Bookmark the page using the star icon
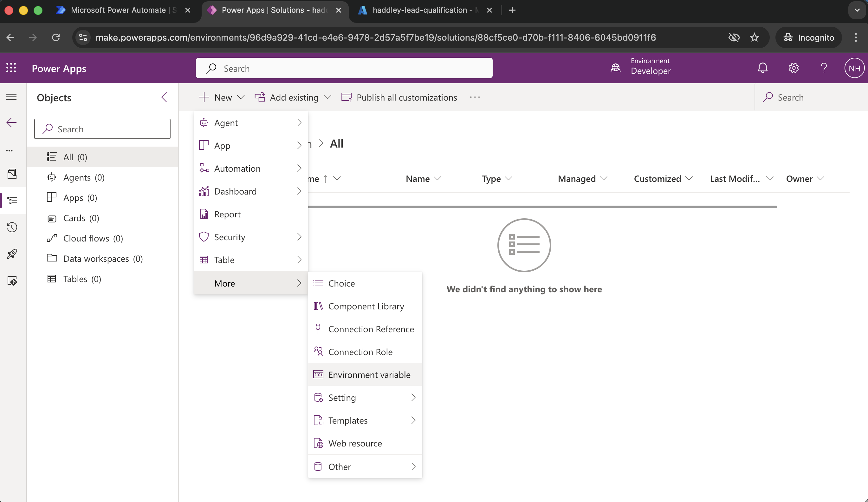The height and width of the screenshot is (502, 868). (x=755, y=37)
